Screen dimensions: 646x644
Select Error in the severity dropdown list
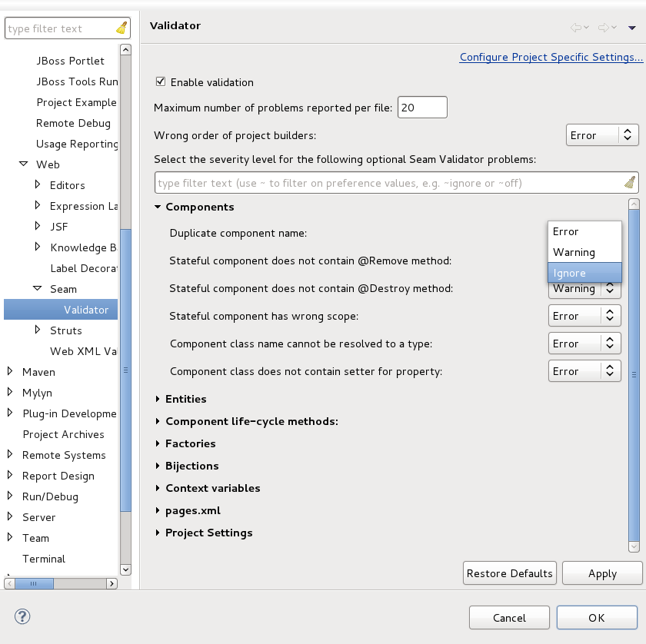pyautogui.click(x=584, y=231)
